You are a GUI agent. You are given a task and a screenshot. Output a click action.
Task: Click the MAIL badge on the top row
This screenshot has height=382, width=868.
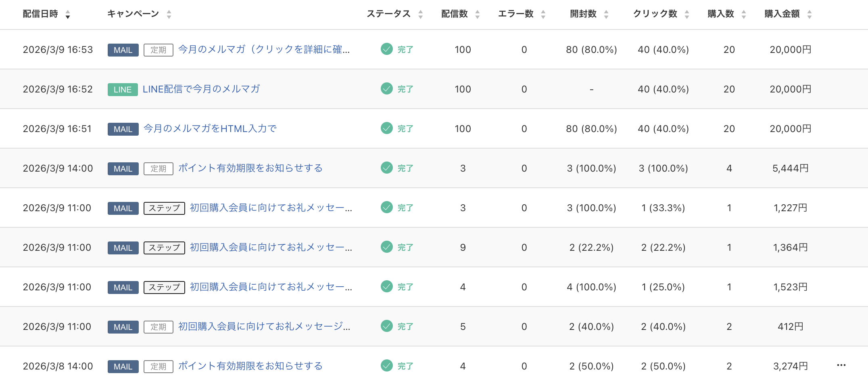[123, 50]
